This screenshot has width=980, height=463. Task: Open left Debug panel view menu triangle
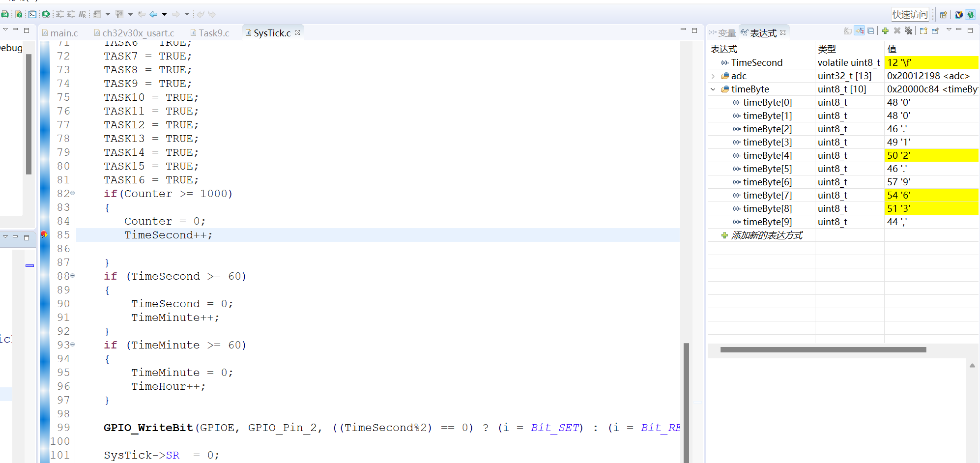pos(5,29)
